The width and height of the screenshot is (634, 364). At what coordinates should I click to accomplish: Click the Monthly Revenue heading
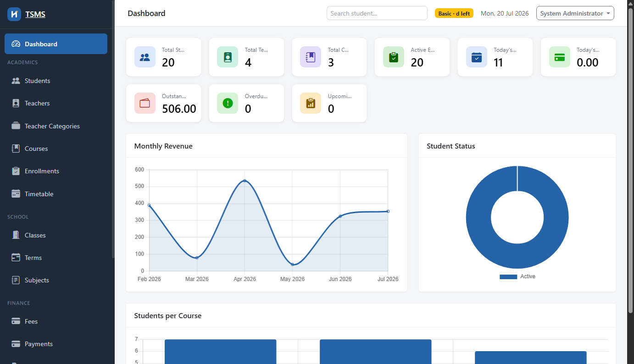[163, 146]
